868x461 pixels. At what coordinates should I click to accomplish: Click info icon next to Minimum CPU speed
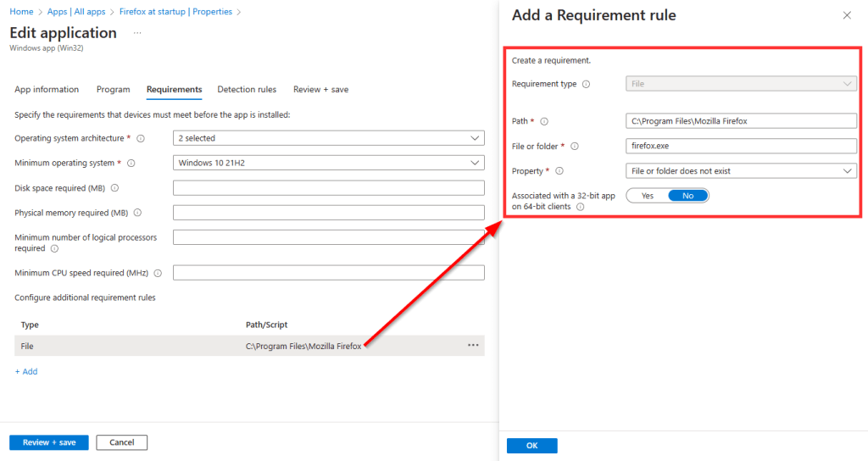(x=157, y=273)
